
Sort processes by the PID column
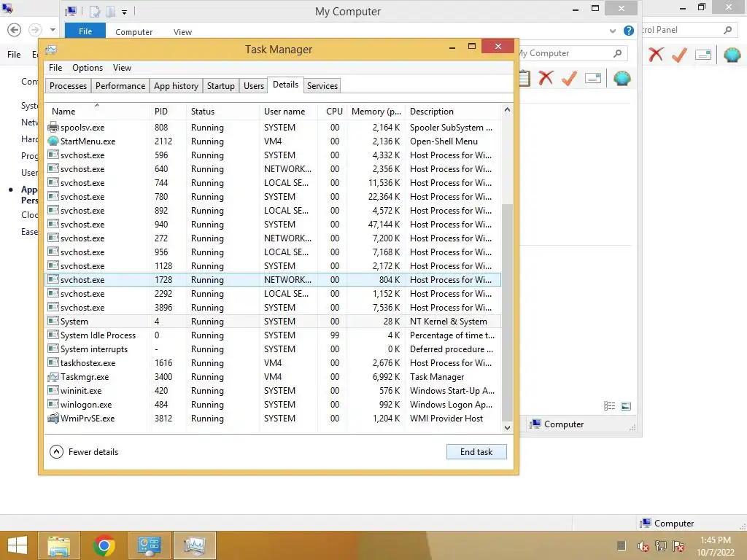point(168,111)
